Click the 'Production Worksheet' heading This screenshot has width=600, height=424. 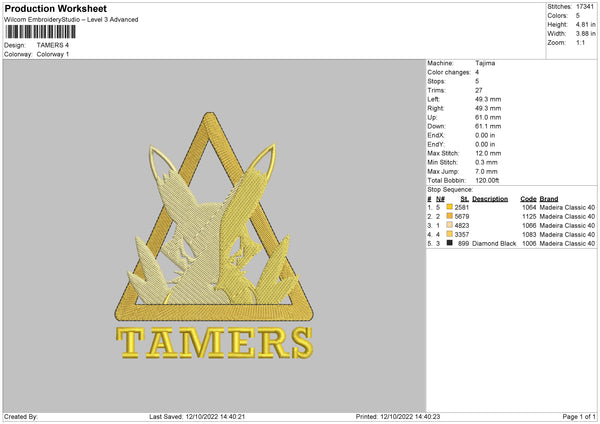pos(56,8)
